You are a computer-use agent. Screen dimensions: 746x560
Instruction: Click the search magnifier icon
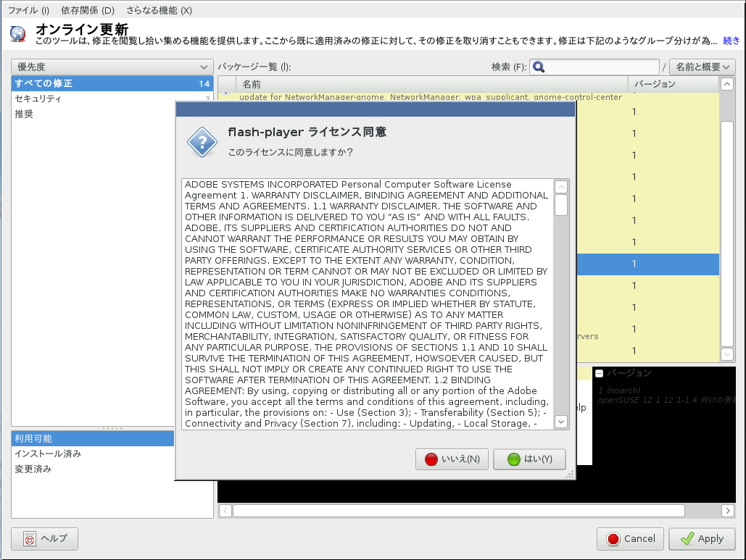pos(539,67)
